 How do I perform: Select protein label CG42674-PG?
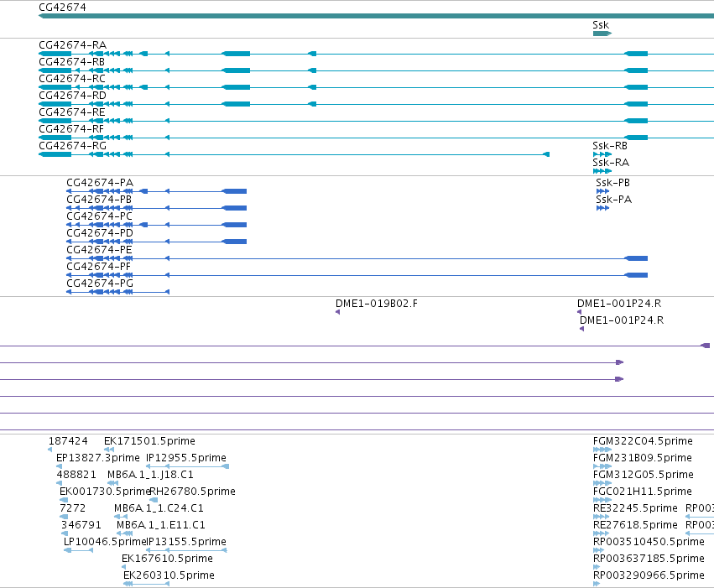point(100,284)
